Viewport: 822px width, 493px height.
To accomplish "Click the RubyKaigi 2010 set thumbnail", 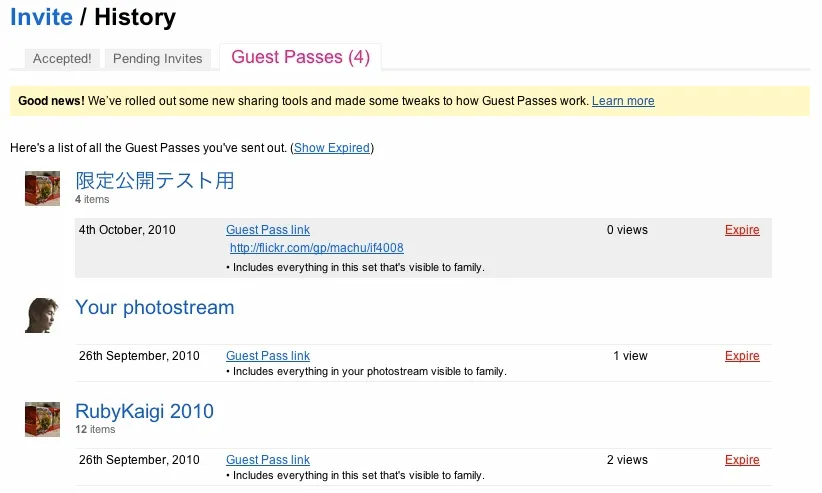I will (x=41, y=419).
